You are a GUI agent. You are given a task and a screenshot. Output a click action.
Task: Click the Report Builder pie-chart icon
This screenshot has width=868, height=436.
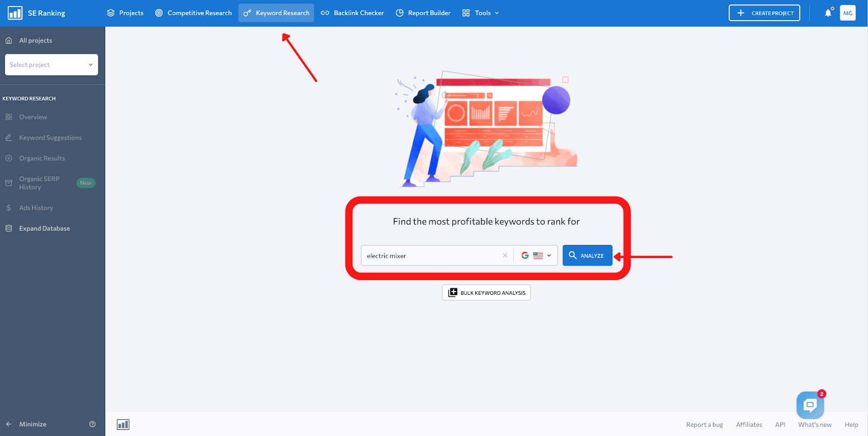coord(400,13)
